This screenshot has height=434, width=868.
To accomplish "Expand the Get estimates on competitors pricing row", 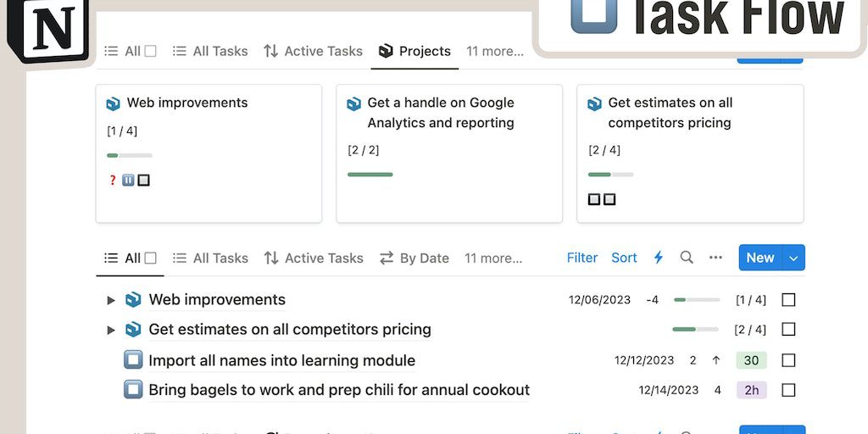I will point(111,330).
